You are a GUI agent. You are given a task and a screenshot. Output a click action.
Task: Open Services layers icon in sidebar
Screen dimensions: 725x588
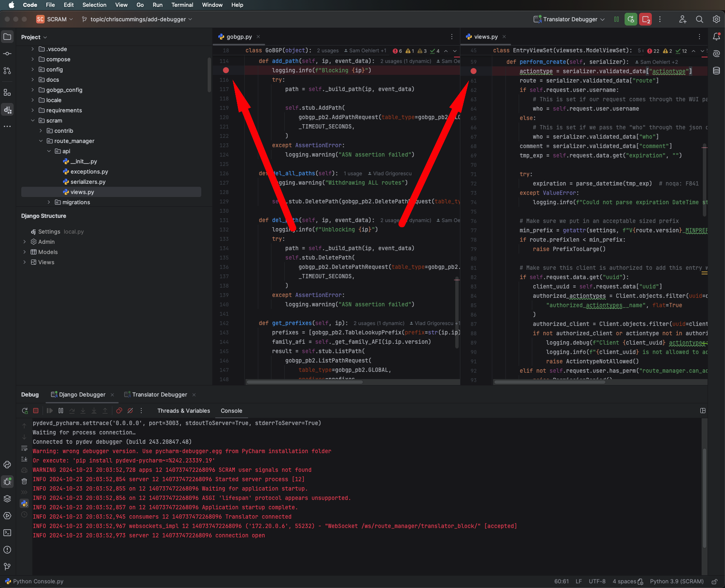[x=7, y=499]
